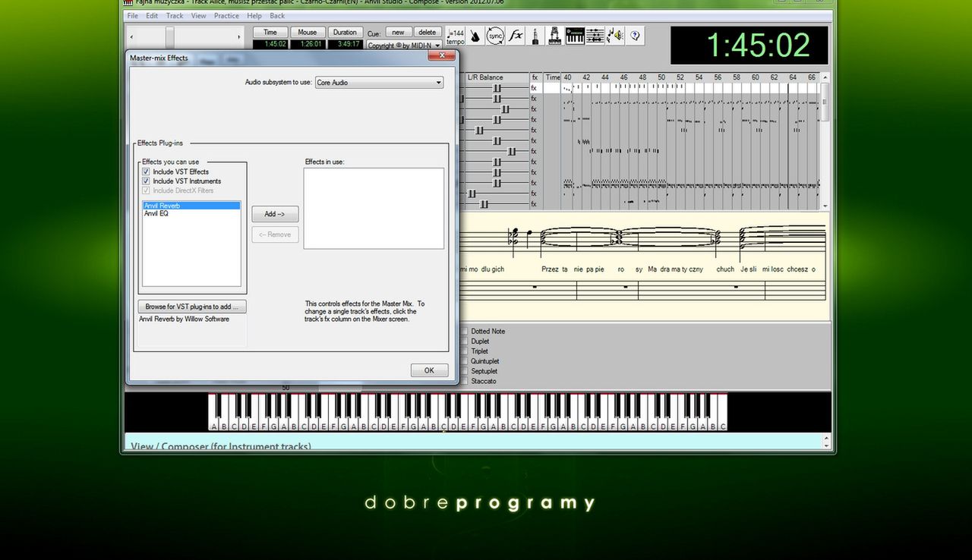The width and height of the screenshot is (972, 560).
Task: Open effects via the fx toolbar icon
Action: pyautogui.click(x=516, y=36)
